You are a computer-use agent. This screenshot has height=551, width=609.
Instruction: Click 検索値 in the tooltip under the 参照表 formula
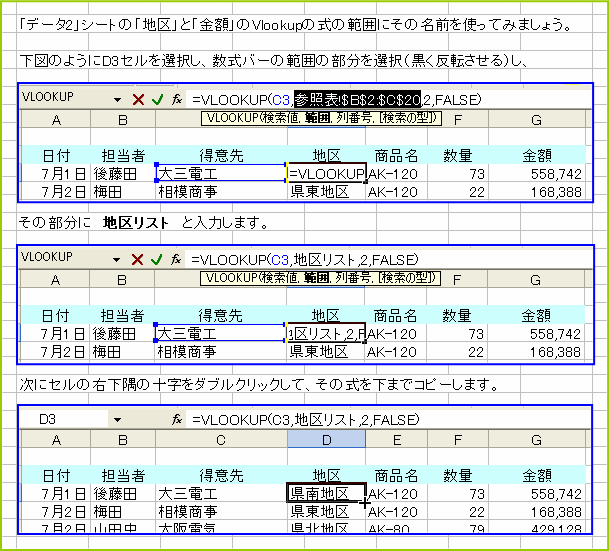coord(279,118)
